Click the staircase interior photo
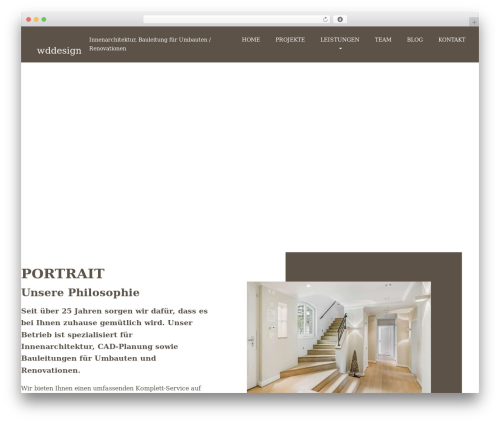The image size is (500, 423). coord(339,337)
